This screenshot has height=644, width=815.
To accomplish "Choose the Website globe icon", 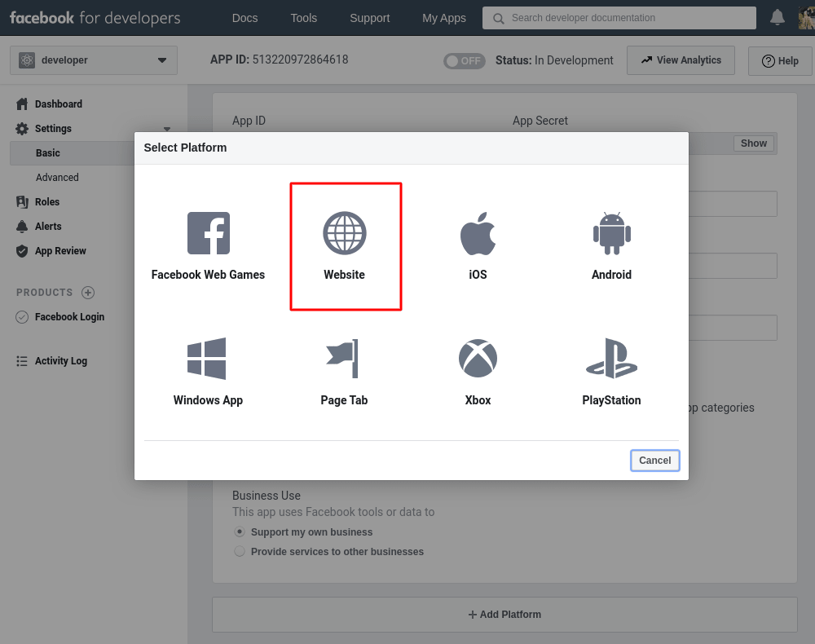I will [345, 233].
